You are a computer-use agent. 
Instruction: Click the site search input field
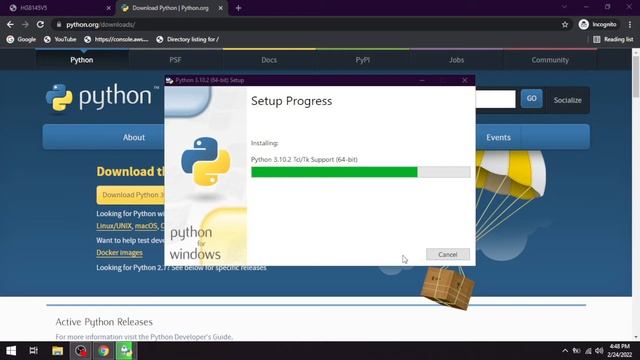tap(496, 99)
